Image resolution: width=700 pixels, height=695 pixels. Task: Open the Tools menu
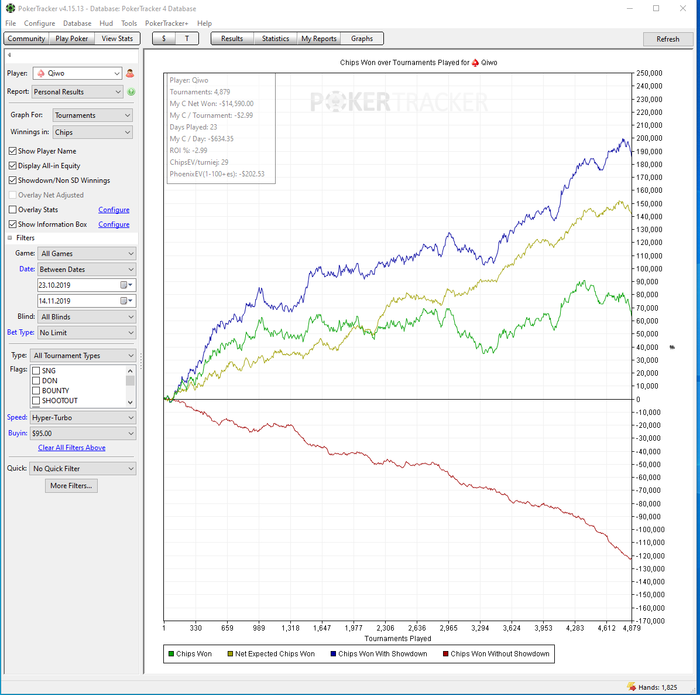pos(129,23)
